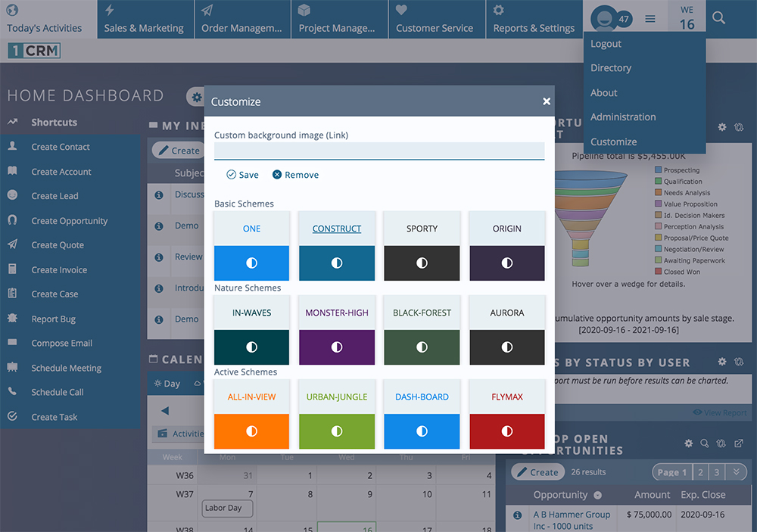Click the Custom background image link field

pos(379,151)
